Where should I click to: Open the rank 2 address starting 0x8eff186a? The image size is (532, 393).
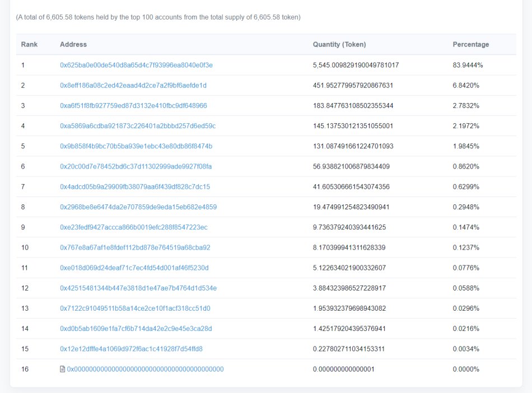pyautogui.click(x=134, y=85)
